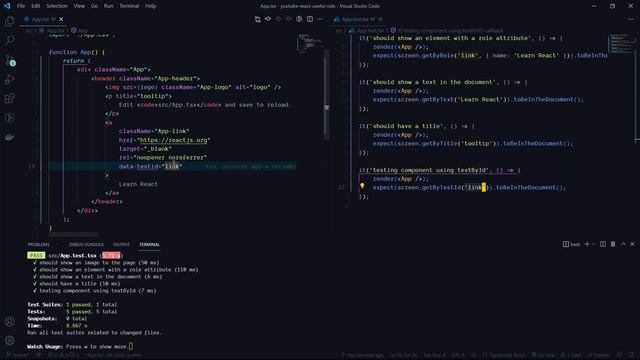Click 'testing component using testById' test title

tap(430, 170)
